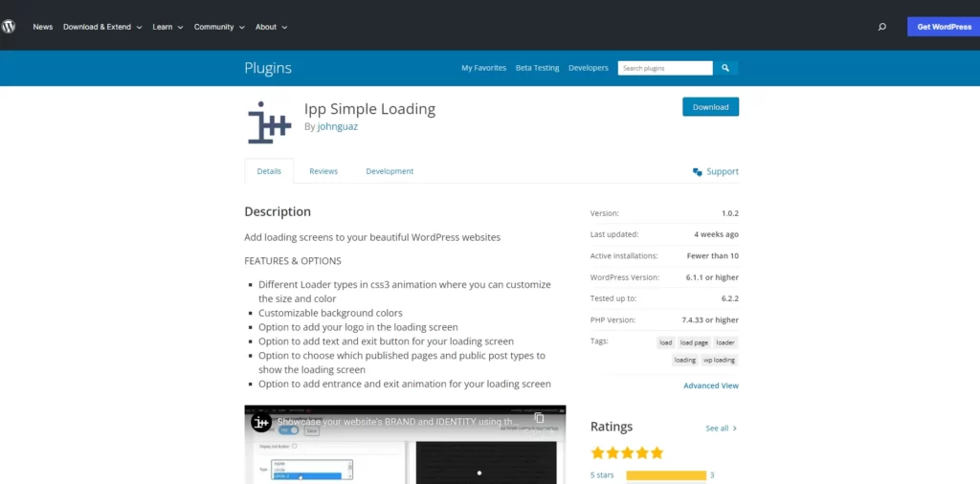980x484 pixels.
Task: Open the johnguaz author link
Action: click(338, 126)
